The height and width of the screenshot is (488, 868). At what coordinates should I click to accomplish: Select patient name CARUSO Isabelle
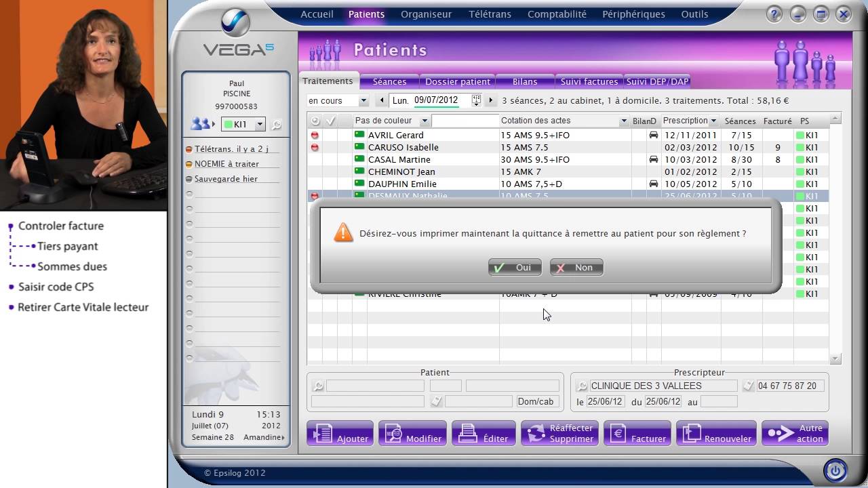tap(403, 147)
